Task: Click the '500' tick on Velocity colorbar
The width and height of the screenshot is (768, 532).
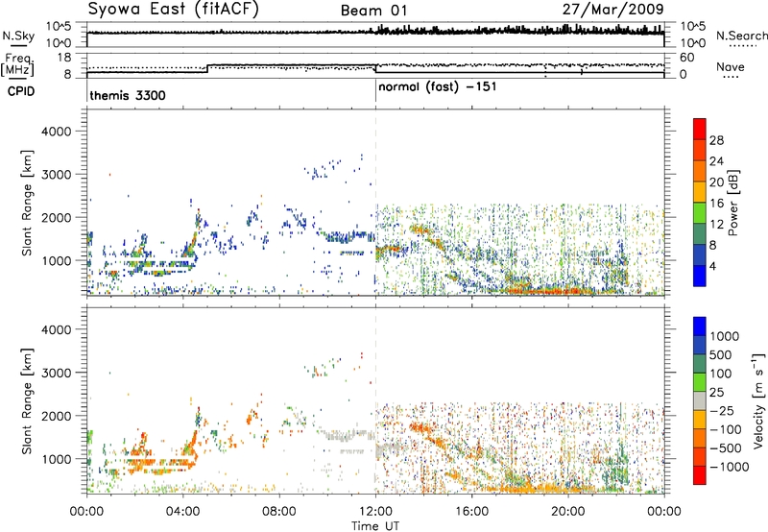Action: coord(721,354)
